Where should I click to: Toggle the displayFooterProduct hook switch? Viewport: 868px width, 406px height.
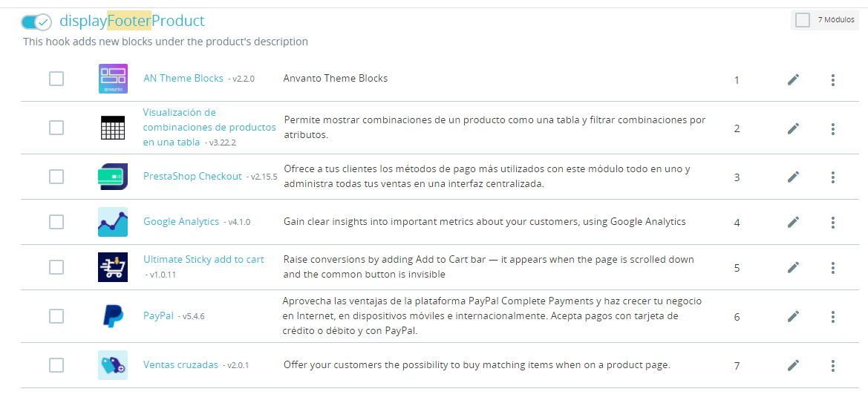point(36,22)
